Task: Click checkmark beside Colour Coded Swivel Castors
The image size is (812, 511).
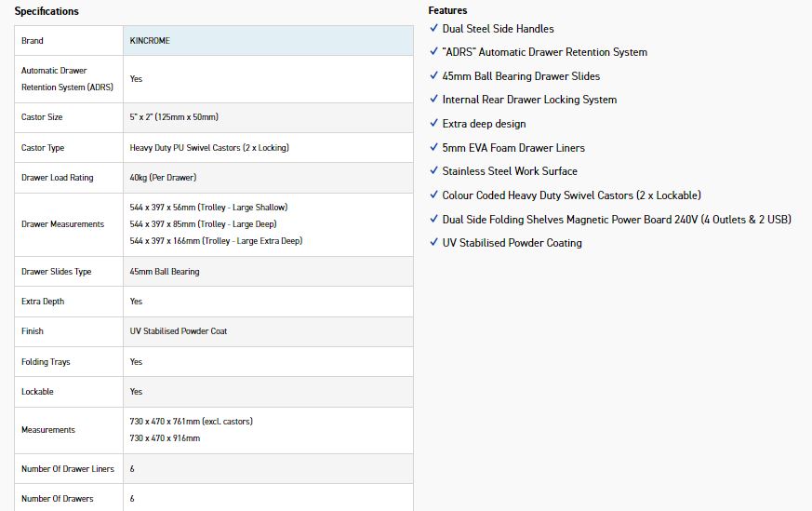Action: click(x=433, y=195)
